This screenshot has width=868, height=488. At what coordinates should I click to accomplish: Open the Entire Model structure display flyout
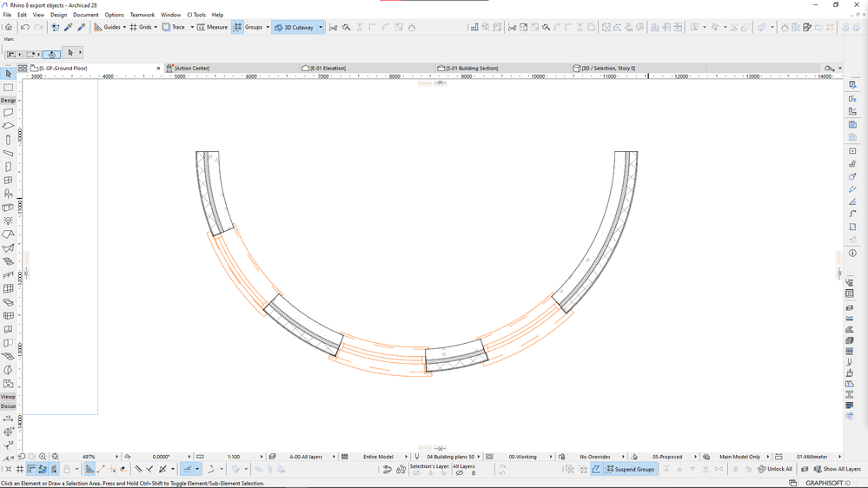(406, 457)
